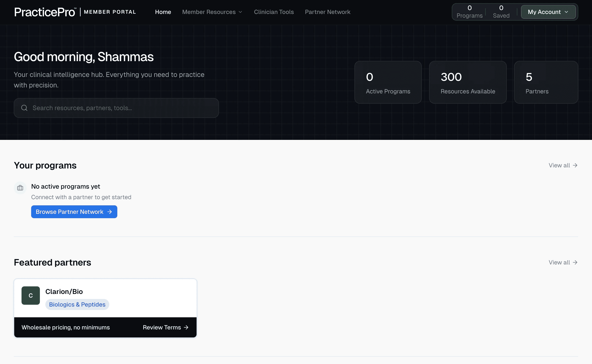Screen dimensions: 592x364
Task: Click the arrow next to Review Terms
Action: coord(186,327)
